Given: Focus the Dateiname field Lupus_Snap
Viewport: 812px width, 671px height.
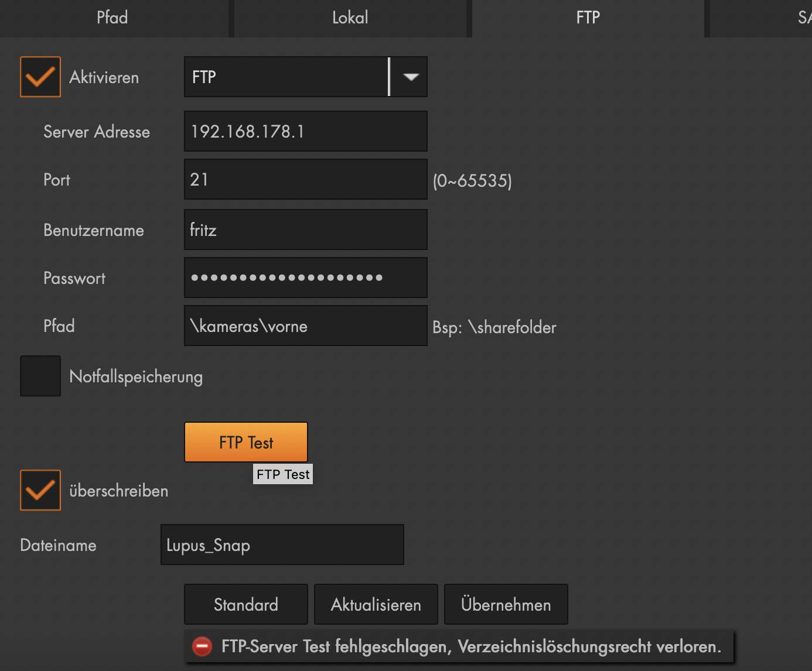Looking at the screenshot, I should 282,545.
